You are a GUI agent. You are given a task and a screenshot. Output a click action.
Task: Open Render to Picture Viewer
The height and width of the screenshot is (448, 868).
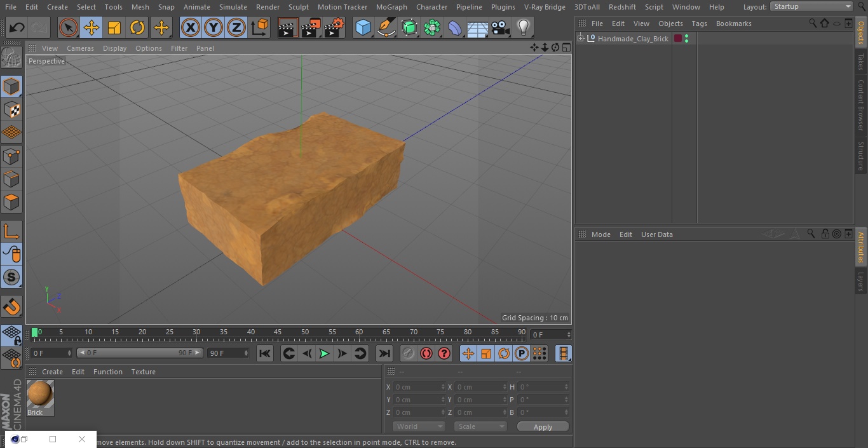coord(311,28)
